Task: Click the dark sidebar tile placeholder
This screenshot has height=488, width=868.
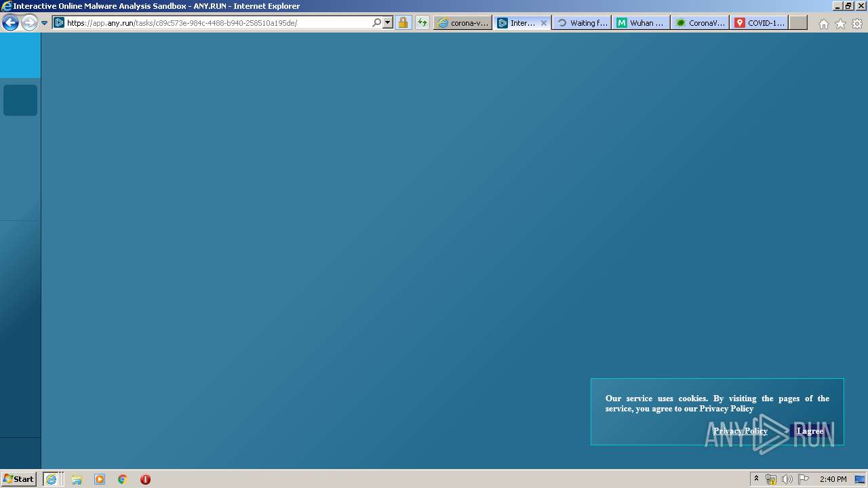Action: point(20,100)
